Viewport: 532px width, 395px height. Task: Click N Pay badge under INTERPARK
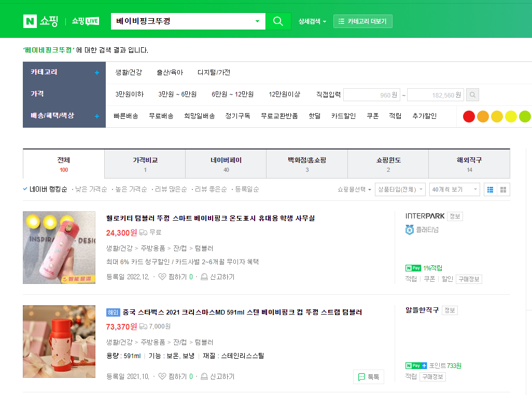pyautogui.click(x=413, y=268)
